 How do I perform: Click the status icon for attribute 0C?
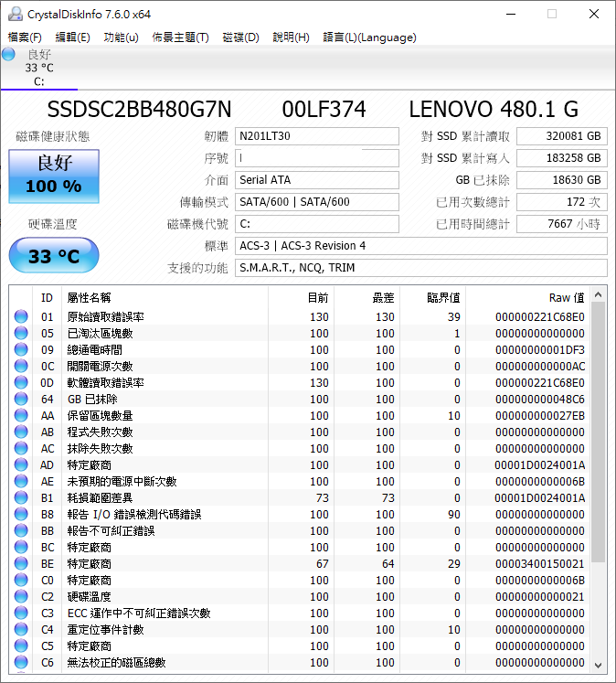pos(21,366)
